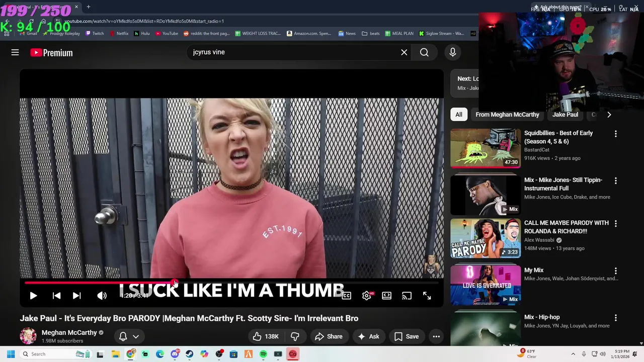Open options for the Squidbillies video
The image size is (644, 362).
[x=615, y=134]
